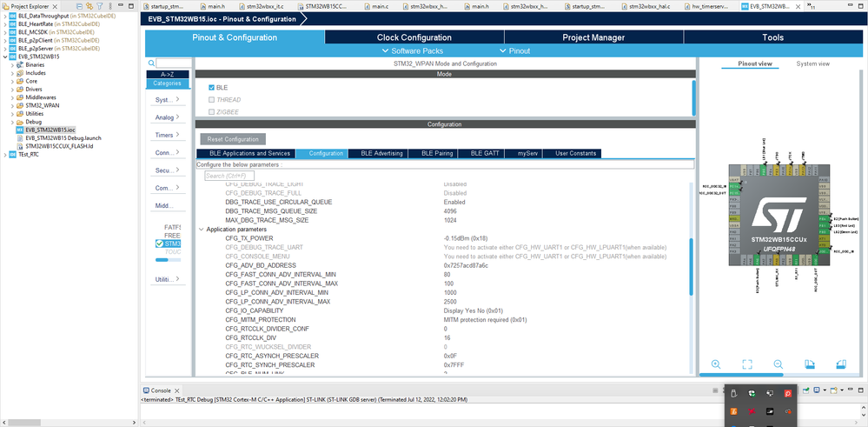Open the Software Packs dropdown
The image size is (868, 427).
click(413, 51)
